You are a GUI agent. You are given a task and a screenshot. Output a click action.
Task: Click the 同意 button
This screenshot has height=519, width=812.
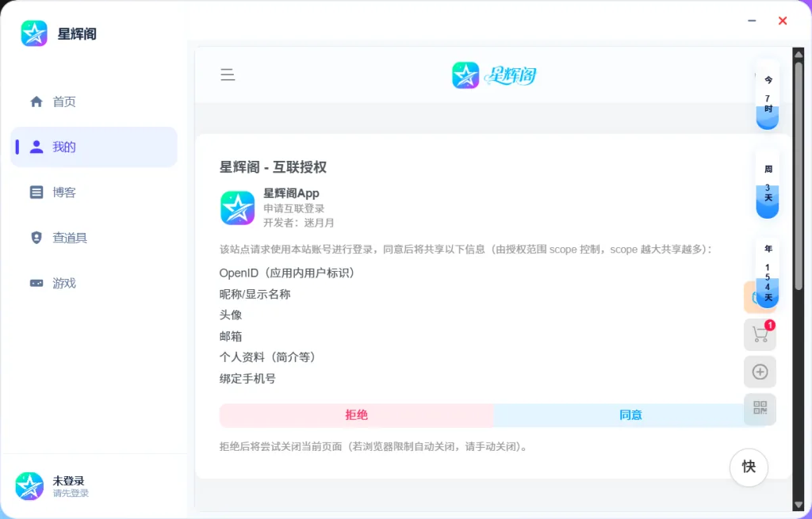(630, 415)
